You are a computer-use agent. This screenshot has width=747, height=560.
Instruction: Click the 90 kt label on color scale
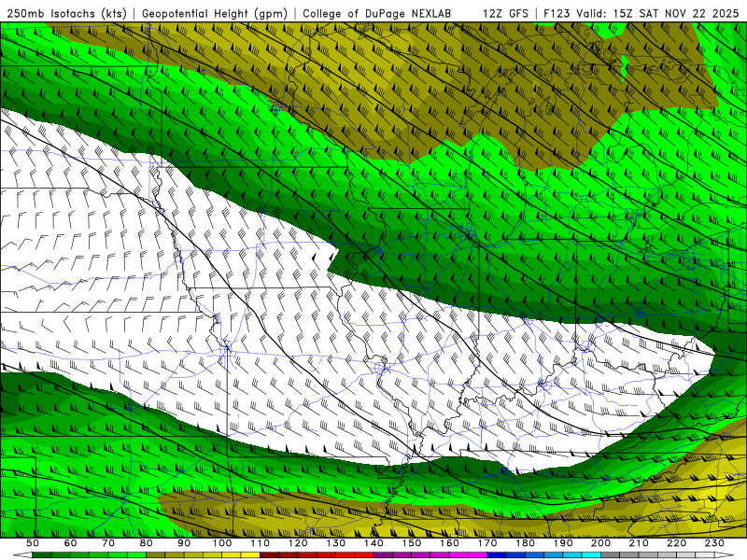tap(184, 543)
